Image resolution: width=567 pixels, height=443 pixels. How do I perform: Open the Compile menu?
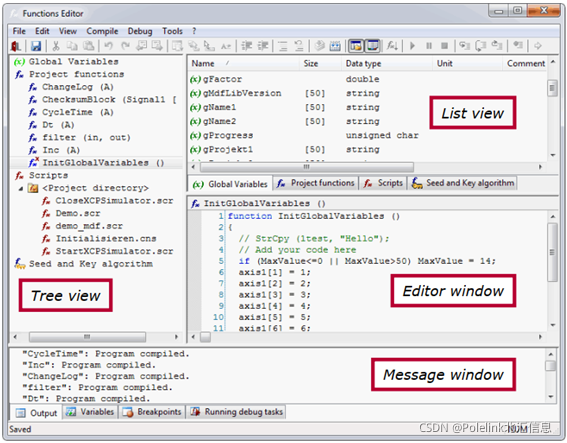click(x=102, y=31)
